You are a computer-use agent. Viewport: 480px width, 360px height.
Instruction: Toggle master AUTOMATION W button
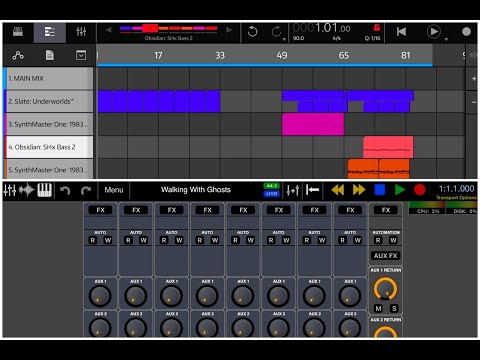[x=393, y=240]
